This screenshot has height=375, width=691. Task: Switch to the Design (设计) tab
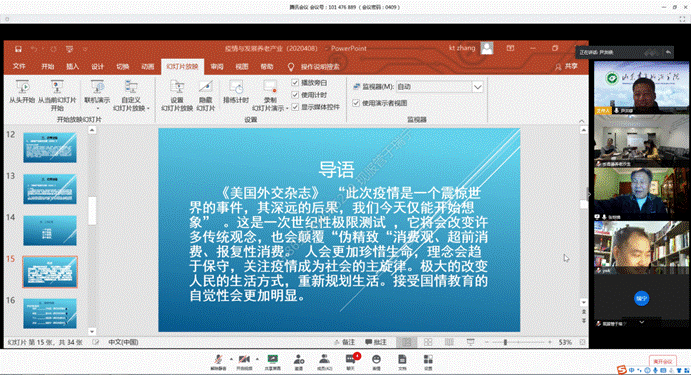[97, 67]
